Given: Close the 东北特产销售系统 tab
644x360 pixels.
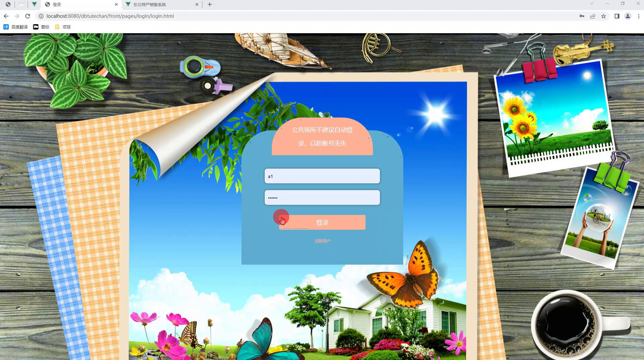Looking at the screenshot, I should pyautogui.click(x=197, y=4).
